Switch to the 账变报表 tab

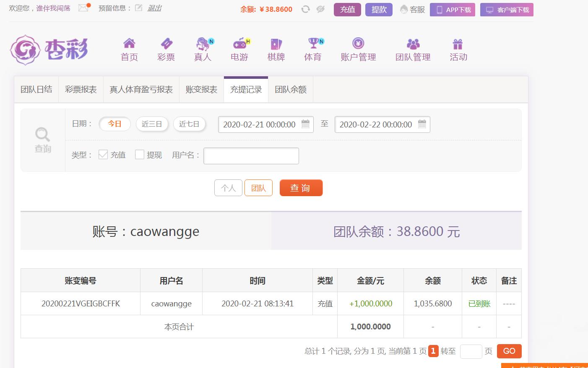[x=201, y=90]
